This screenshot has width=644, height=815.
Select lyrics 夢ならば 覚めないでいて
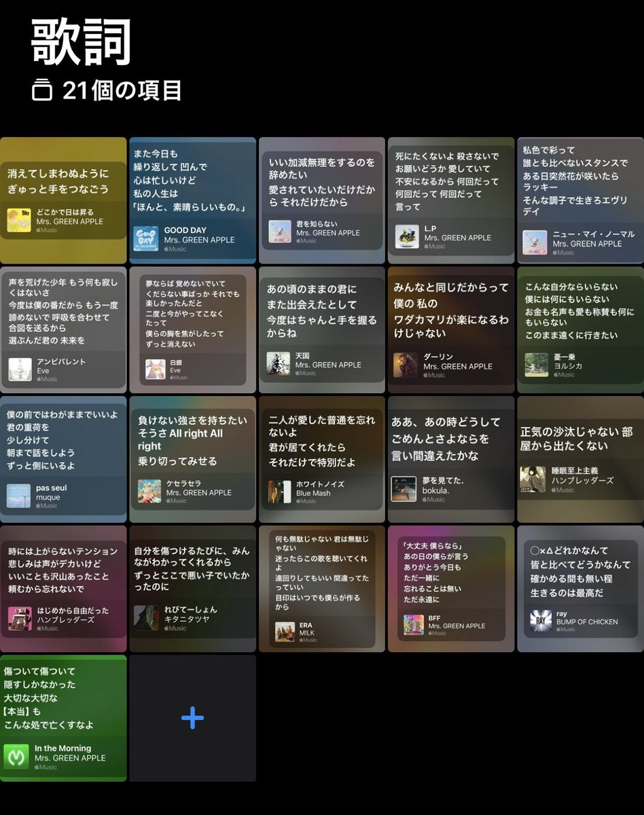192,312
